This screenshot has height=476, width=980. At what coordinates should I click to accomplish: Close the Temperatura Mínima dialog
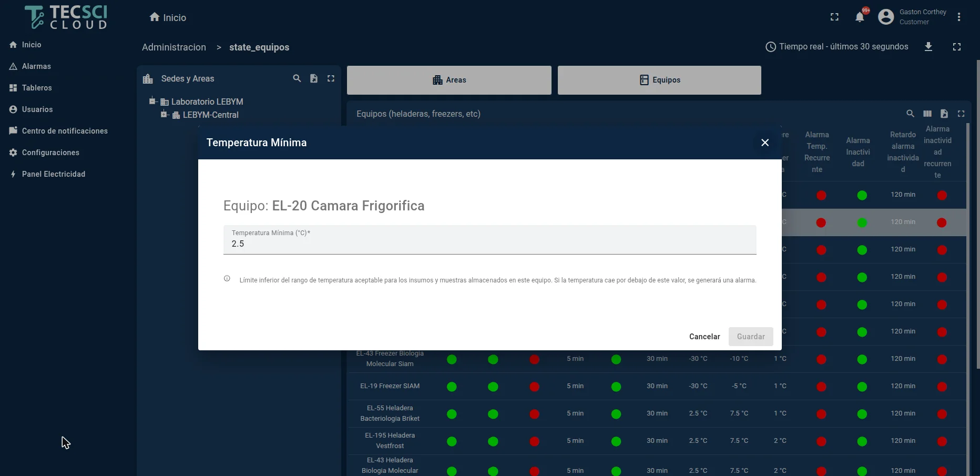tap(765, 143)
